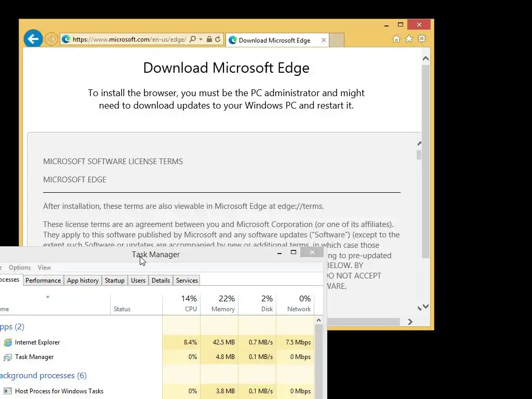Screen dimensions: 532x399
Task: Click the Edge favicon in the address bar
Action: click(x=66, y=39)
